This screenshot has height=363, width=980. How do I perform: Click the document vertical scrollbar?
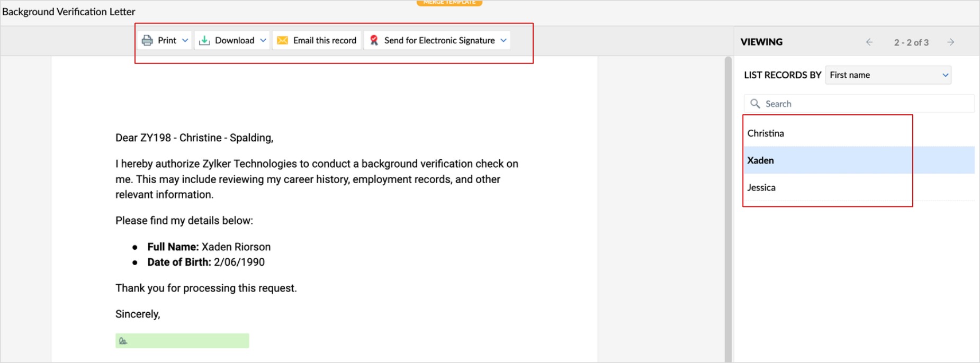[x=728, y=209]
